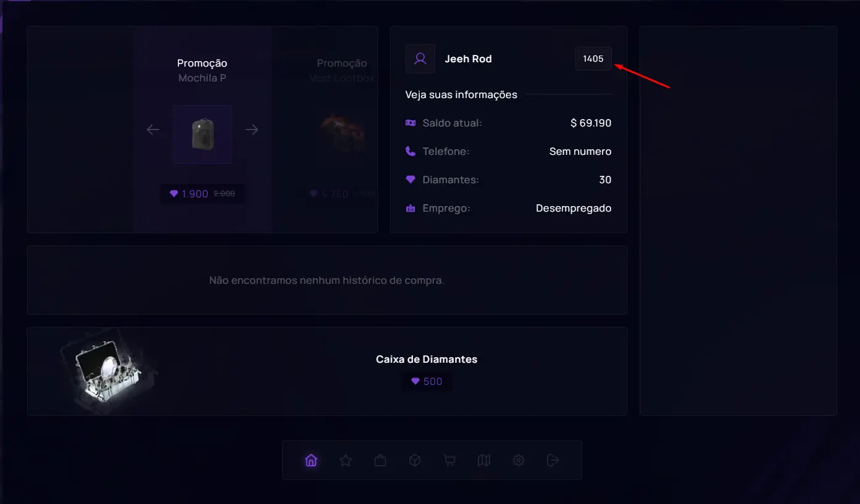Click the logout exit icon
Image resolution: width=860 pixels, height=504 pixels.
tap(553, 460)
